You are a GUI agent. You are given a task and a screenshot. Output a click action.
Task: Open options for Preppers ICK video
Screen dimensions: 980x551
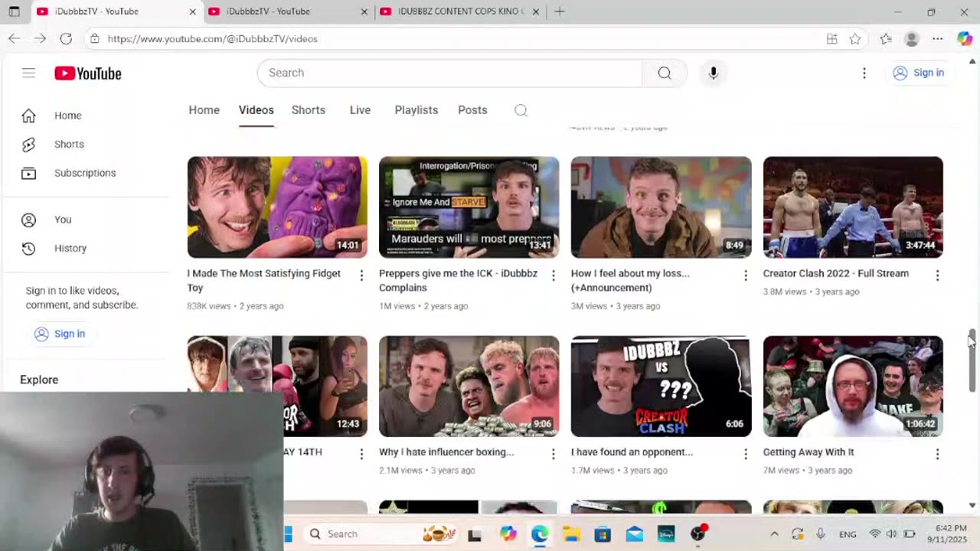click(554, 275)
